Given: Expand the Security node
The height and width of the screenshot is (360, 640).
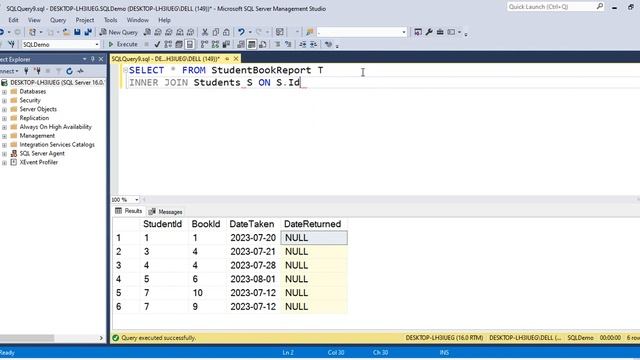Looking at the screenshot, I should click(x=4, y=100).
